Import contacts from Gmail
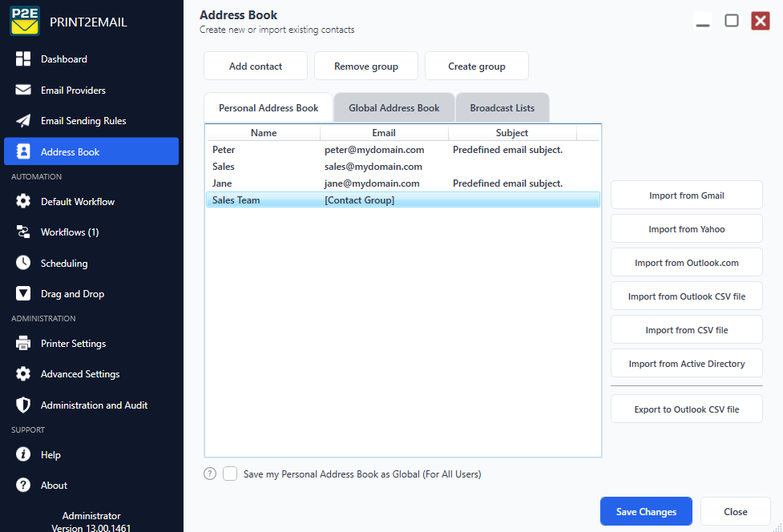 [x=686, y=195]
